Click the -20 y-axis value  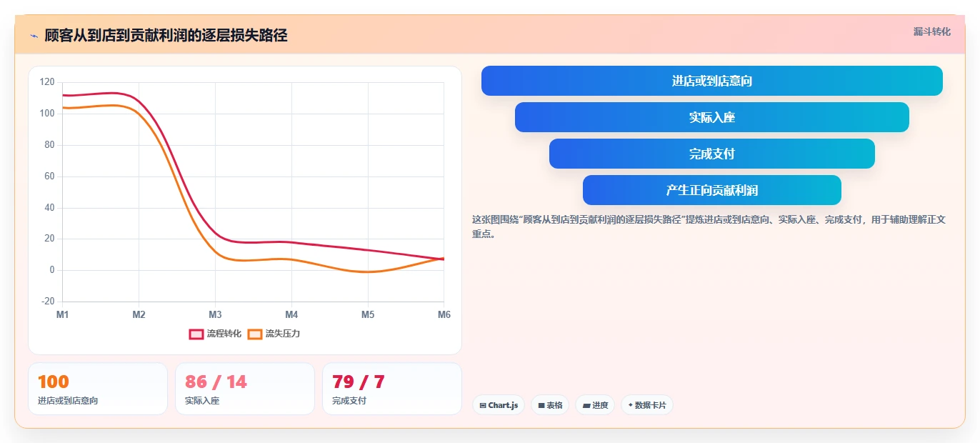(x=47, y=302)
